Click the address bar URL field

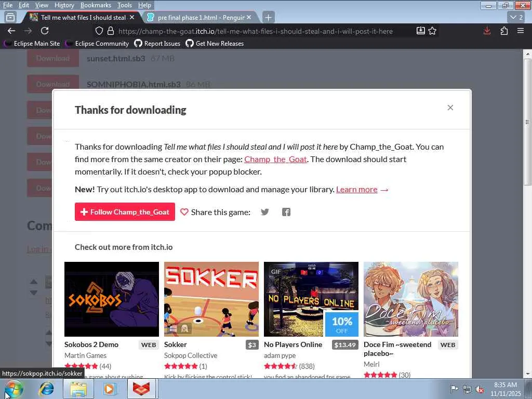click(x=255, y=31)
